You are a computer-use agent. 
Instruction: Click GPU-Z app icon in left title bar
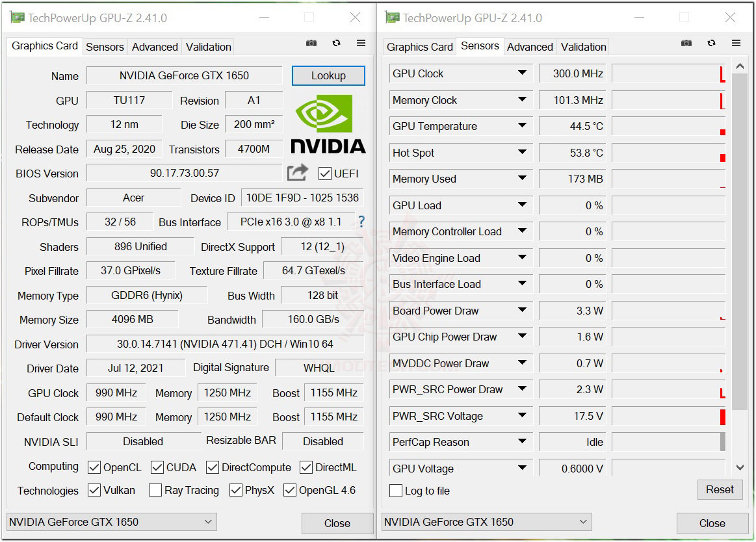coord(18,18)
